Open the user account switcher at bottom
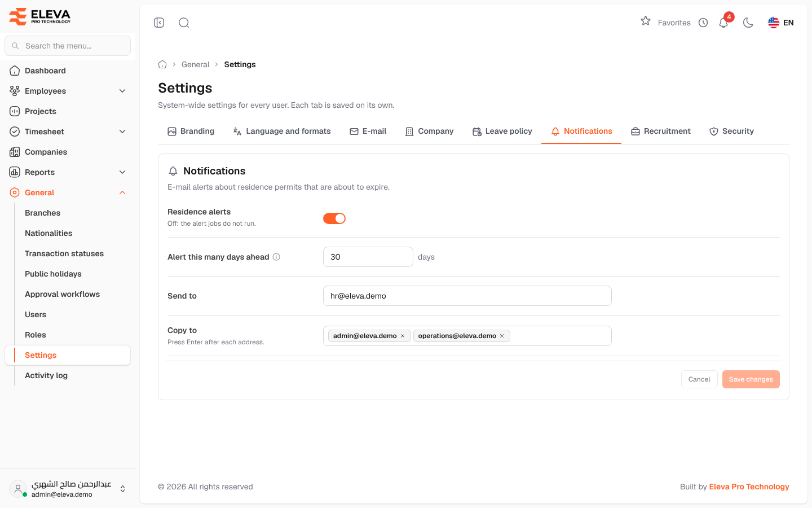This screenshot has height=508, width=812. (68, 489)
